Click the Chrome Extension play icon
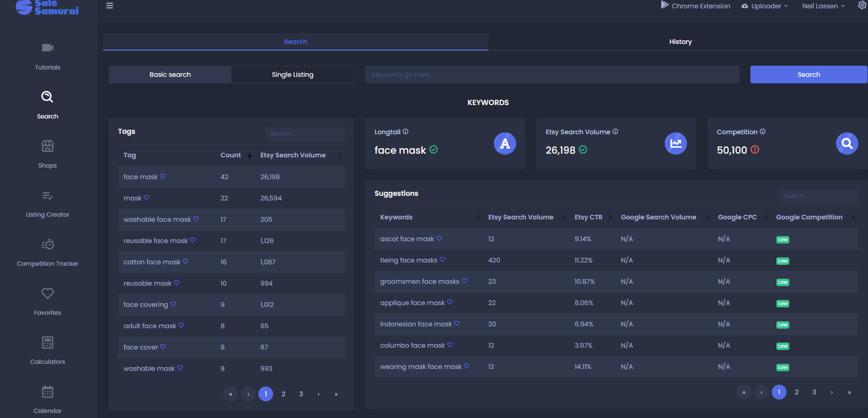The height and width of the screenshot is (418, 868). point(664,5)
